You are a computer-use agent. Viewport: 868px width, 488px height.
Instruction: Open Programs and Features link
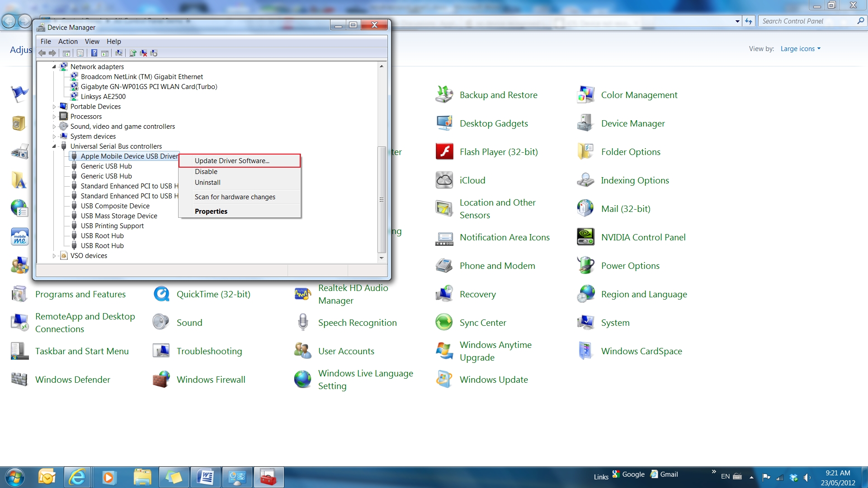[x=80, y=294]
